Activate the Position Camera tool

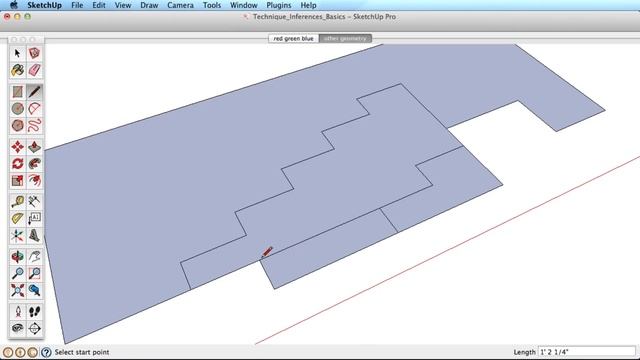pyautogui.click(x=17, y=312)
